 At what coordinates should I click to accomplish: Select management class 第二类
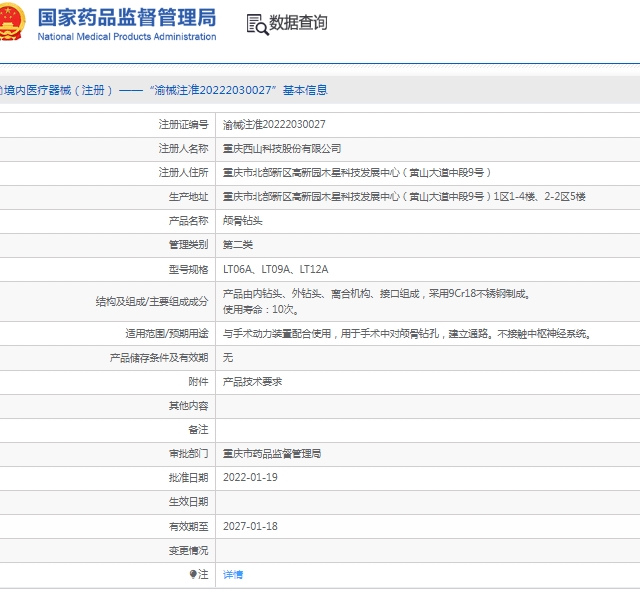[238, 245]
